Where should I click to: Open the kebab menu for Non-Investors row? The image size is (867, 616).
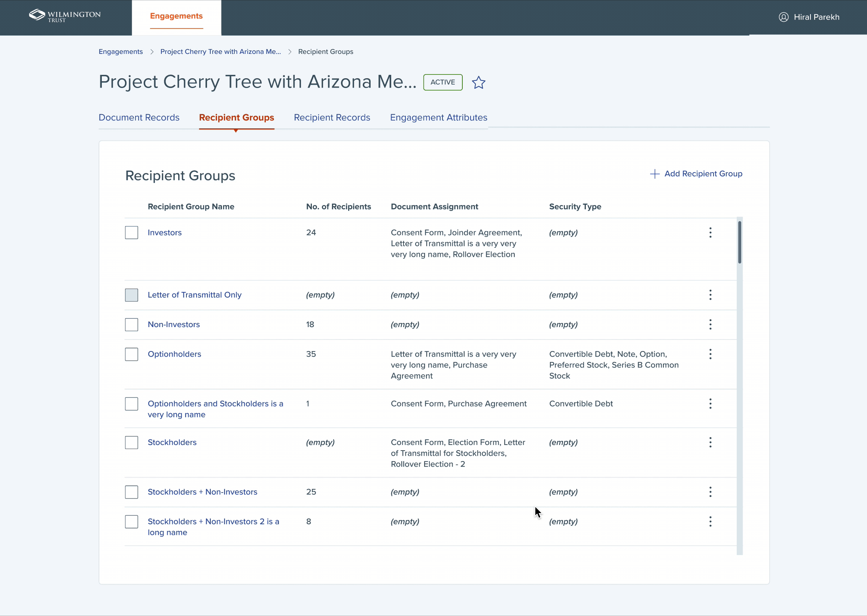[x=710, y=324]
